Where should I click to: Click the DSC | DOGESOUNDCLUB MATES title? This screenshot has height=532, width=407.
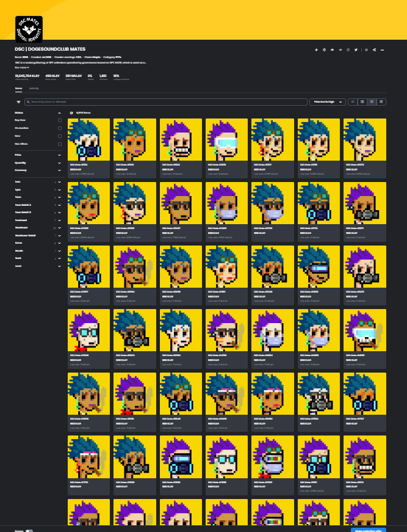point(50,49)
